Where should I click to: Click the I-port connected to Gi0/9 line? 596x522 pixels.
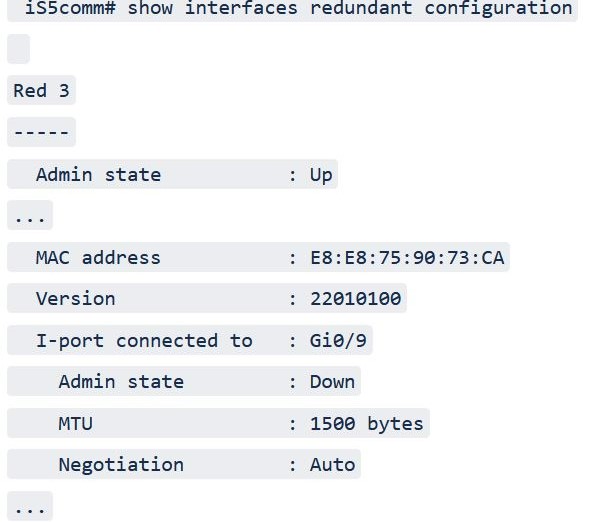pos(190,340)
